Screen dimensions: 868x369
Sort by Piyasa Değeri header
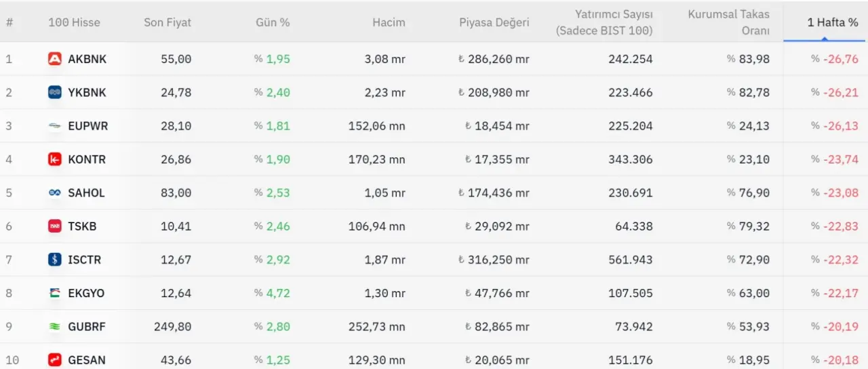(494, 22)
